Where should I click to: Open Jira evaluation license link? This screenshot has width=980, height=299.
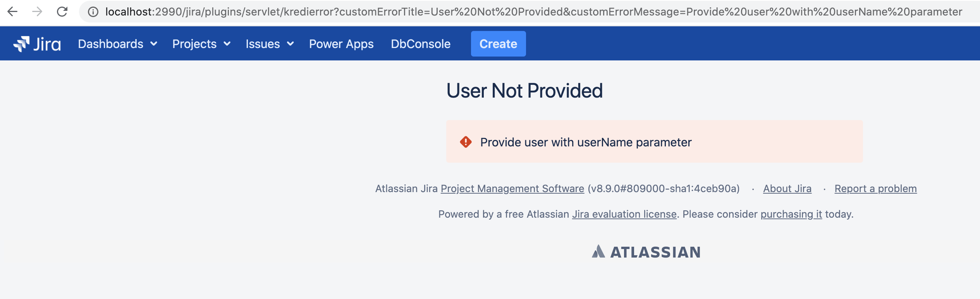click(624, 214)
